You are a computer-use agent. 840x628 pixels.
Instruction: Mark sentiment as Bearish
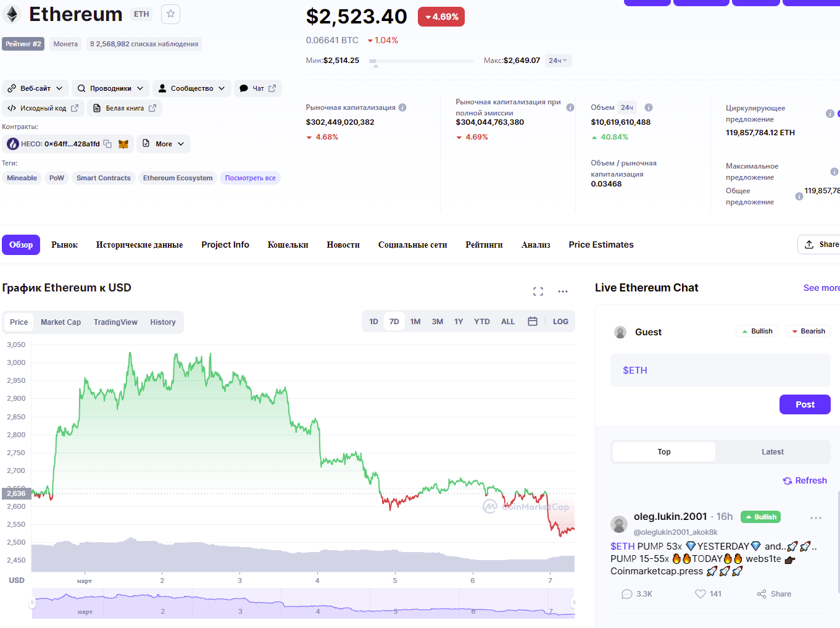point(809,332)
